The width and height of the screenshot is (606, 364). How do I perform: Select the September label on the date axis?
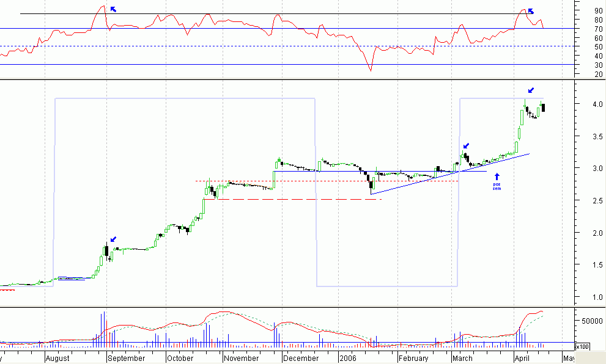(126, 359)
